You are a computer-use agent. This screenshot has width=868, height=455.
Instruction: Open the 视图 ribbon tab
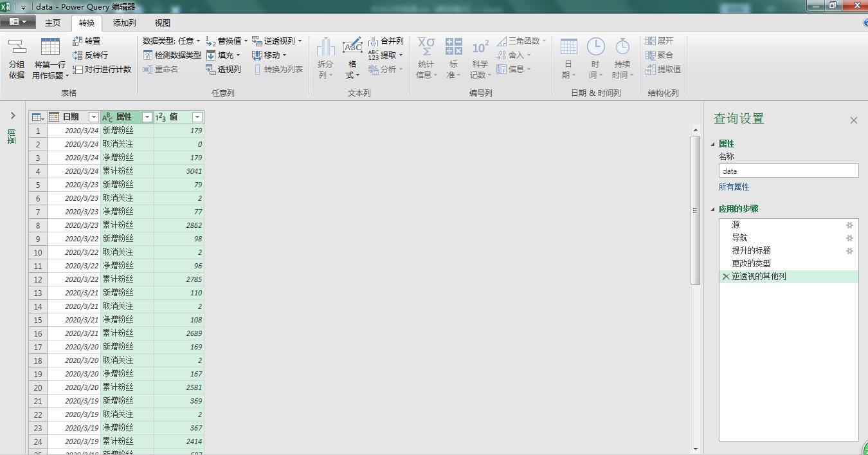(162, 22)
